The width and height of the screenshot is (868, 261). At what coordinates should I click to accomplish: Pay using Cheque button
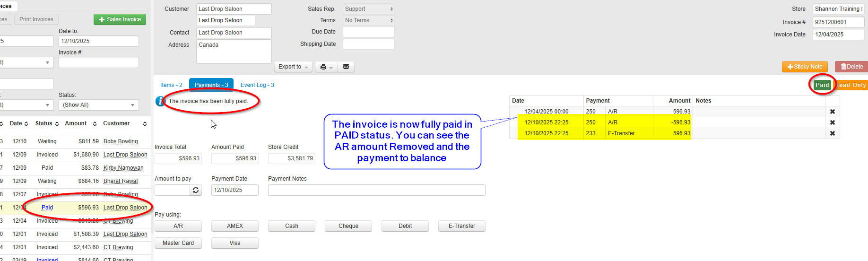348,226
